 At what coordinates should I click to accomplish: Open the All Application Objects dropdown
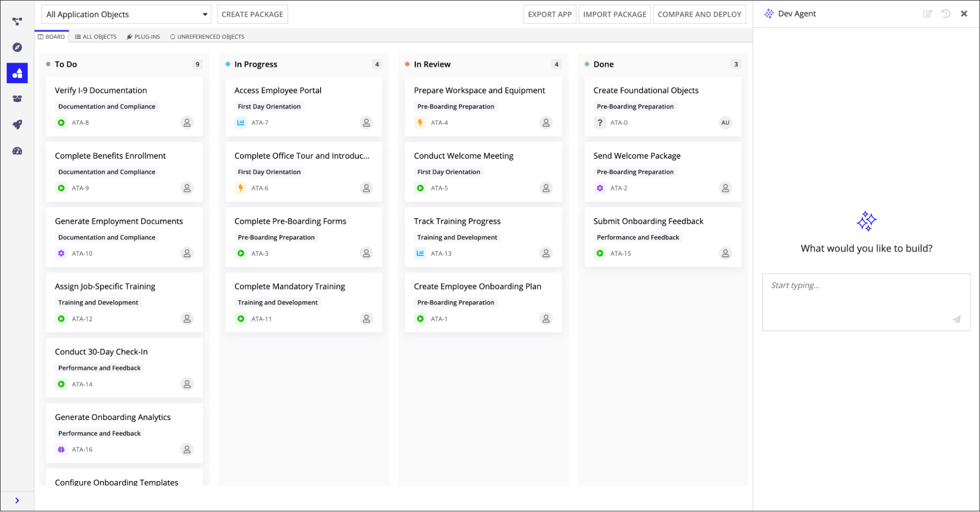pyautogui.click(x=126, y=15)
